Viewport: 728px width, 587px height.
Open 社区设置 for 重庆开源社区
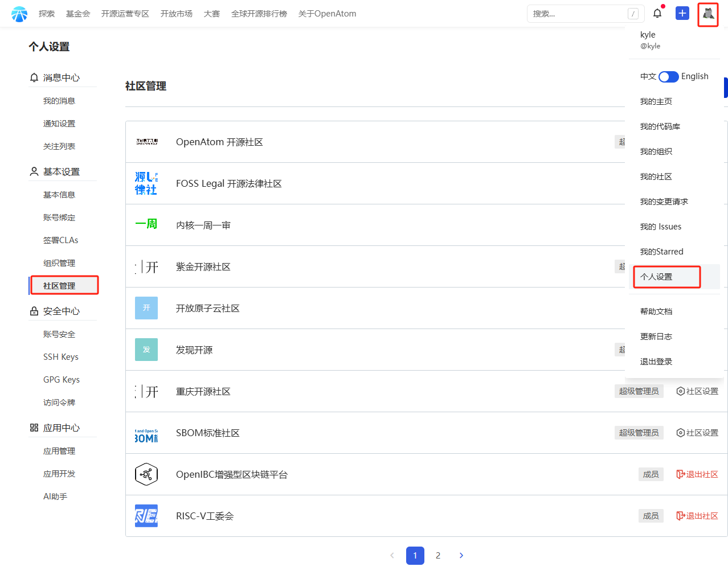(697, 391)
